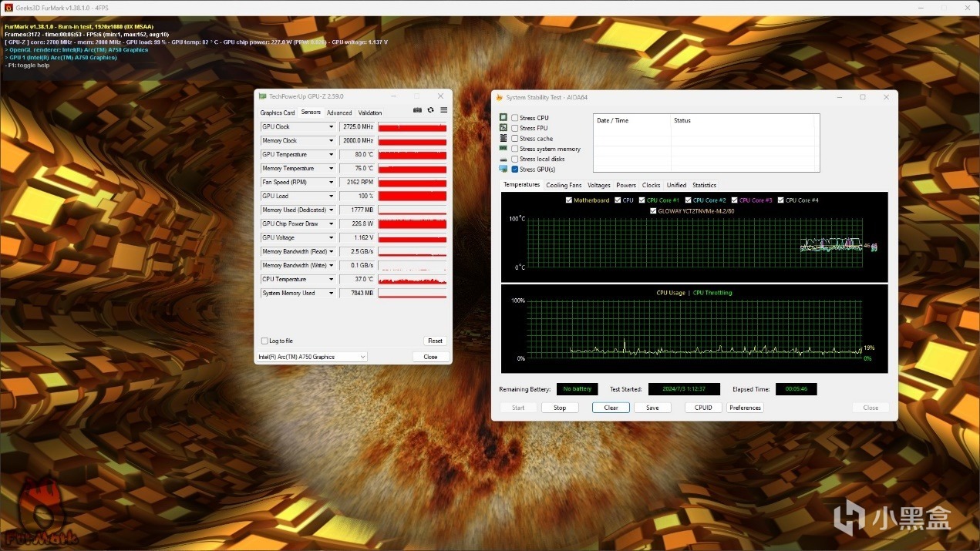Open the GPU Temperature sensor dropdown
Image resolution: width=980 pixels, height=551 pixels.
(332, 155)
